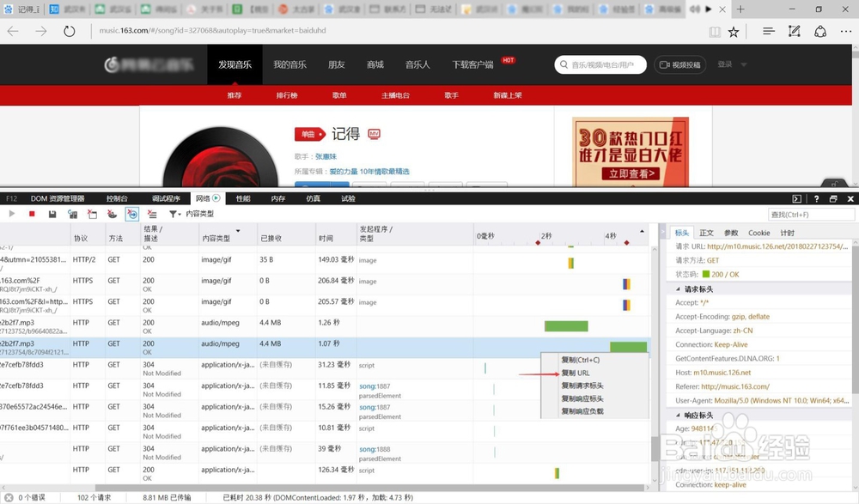Viewport: 859px width, 504px height.
Task: Switch to DOM 资源管理器 tab
Action: [58, 198]
